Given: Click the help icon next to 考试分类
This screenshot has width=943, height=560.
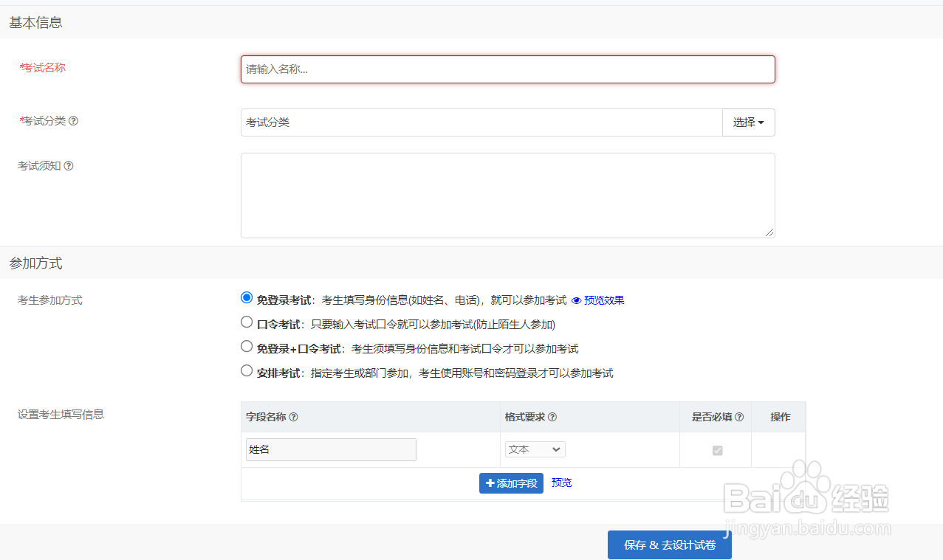Looking at the screenshot, I should point(72,120).
